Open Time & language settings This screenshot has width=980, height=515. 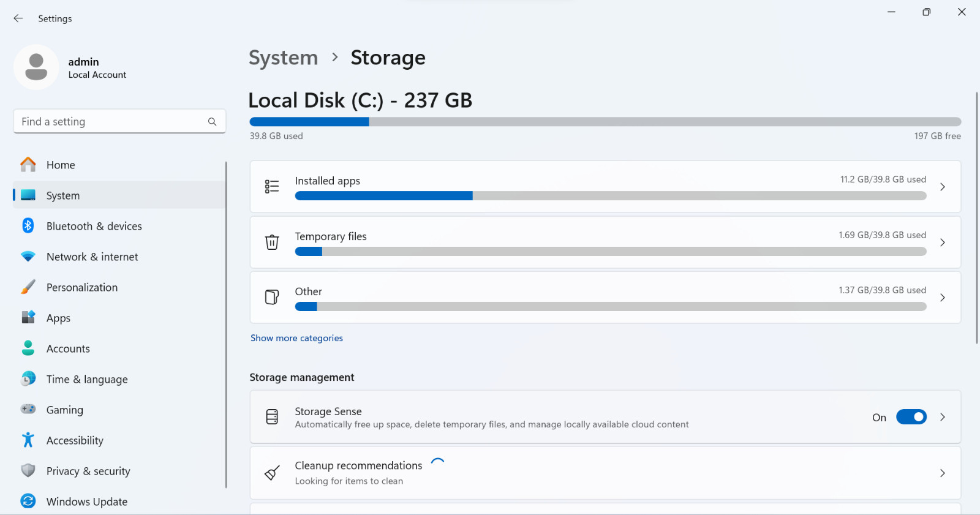(119, 379)
